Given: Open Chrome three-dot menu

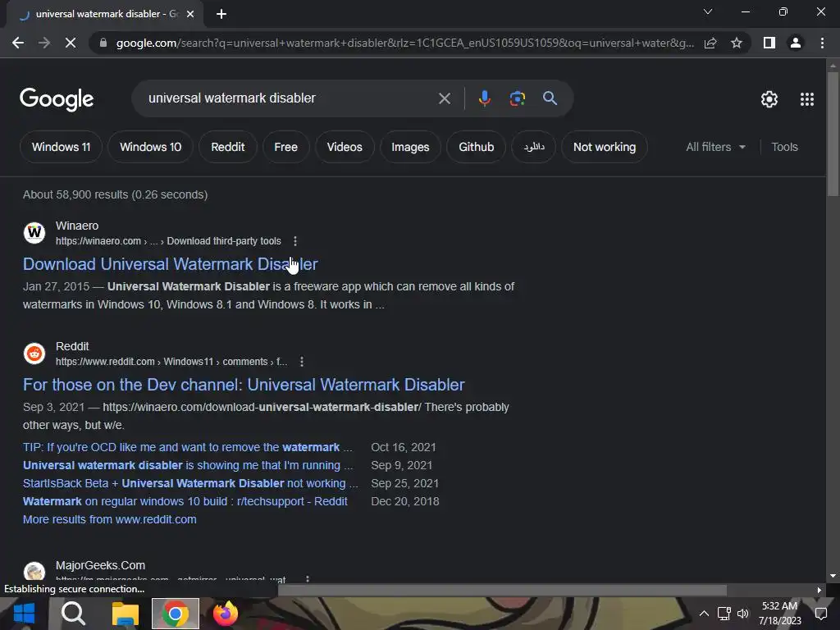Looking at the screenshot, I should [x=822, y=43].
